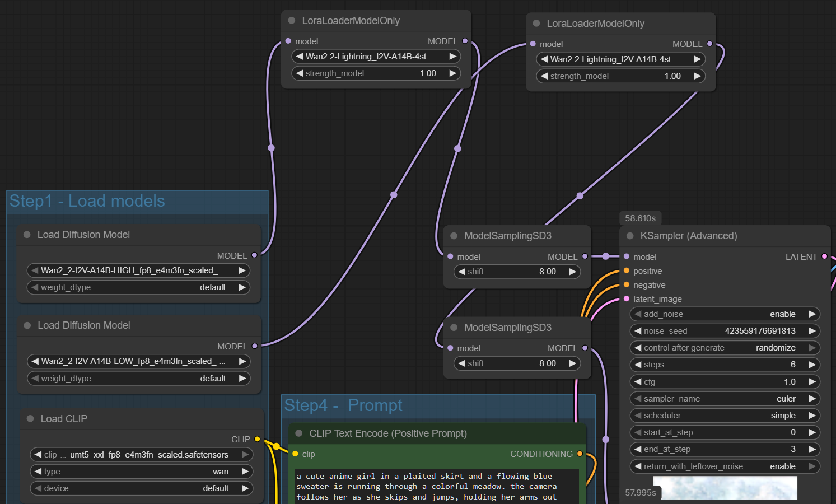This screenshot has width=836, height=504.
Task: Click the KSampler (Advanced) node title
Action: coord(689,236)
